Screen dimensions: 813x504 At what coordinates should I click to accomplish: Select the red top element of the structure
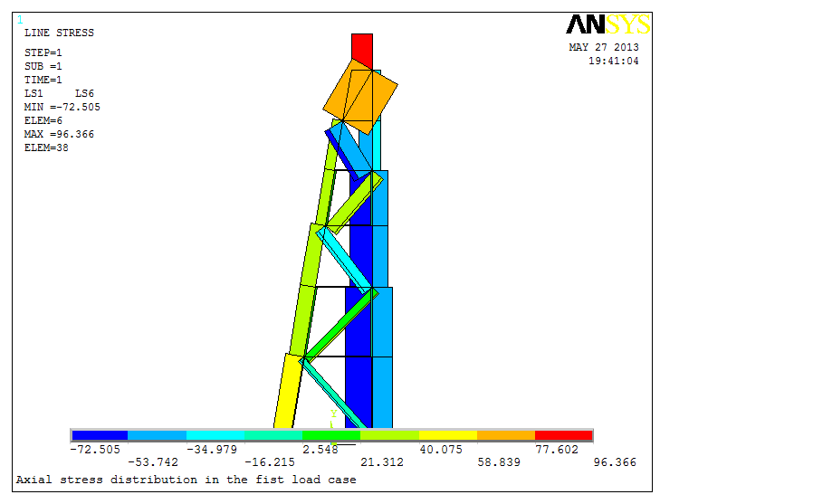click(362, 51)
